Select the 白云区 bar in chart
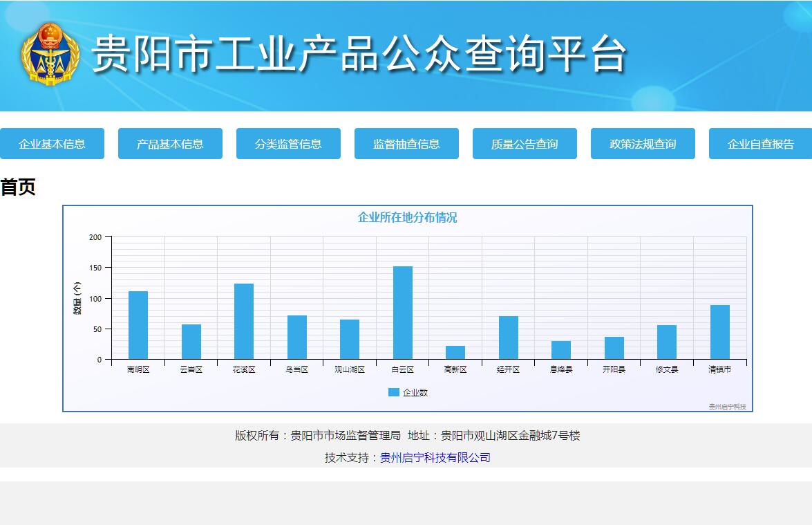 click(403, 313)
